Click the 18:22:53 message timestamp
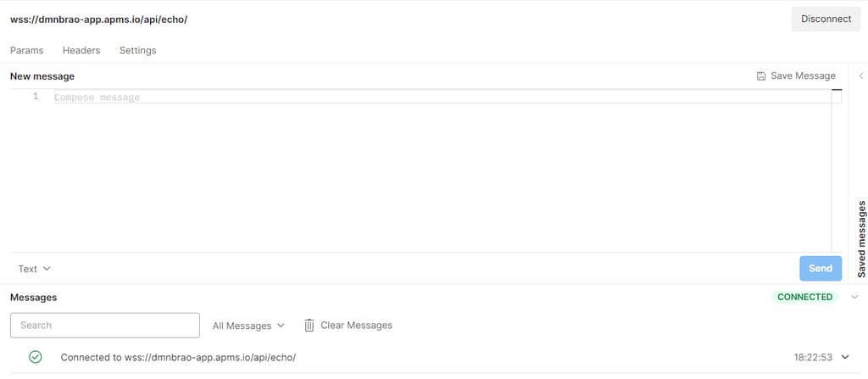This screenshot has width=868, height=379. 813,357
